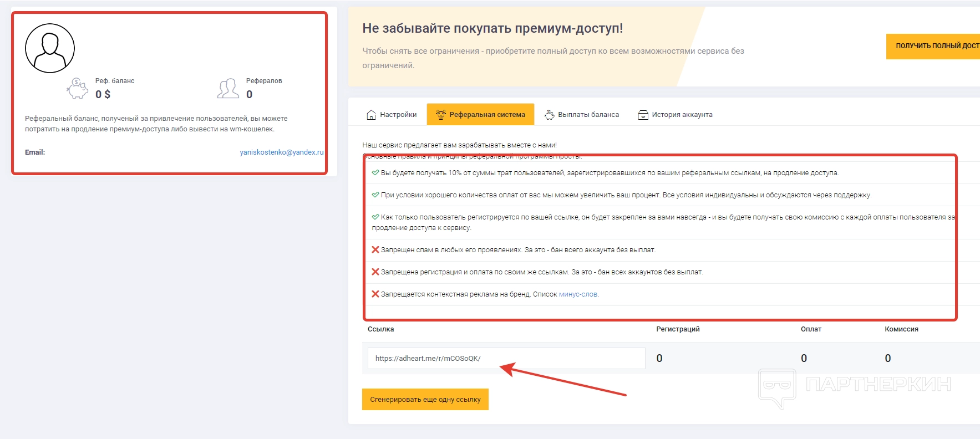Click the ПОЛУЧИТЬ ПОЛНЫЙ ДОСТУП button
This screenshot has height=439, width=980.
933,46
